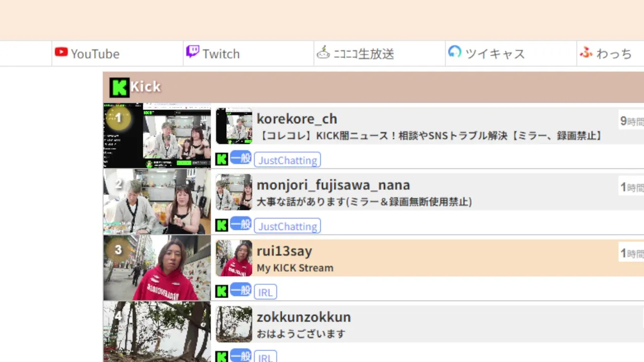Click Kick icon under rui13say row
Image resolution: width=644 pixels, height=362 pixels.
pyautogui.click(x=222, y=291)
